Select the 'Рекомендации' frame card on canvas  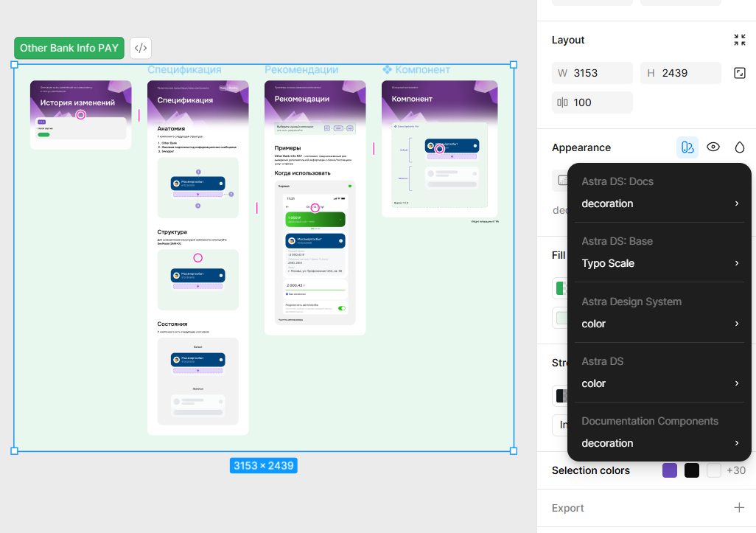click(x=315, y=207)
